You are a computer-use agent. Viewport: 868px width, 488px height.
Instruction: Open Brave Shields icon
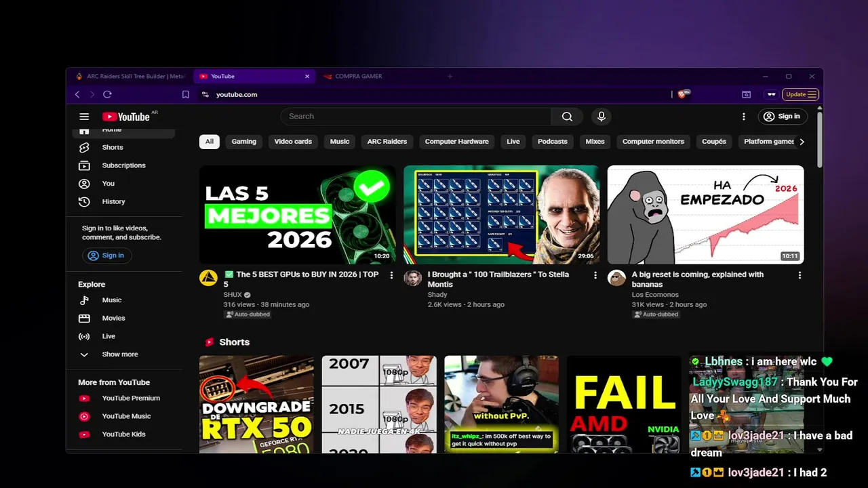[683, 94]
